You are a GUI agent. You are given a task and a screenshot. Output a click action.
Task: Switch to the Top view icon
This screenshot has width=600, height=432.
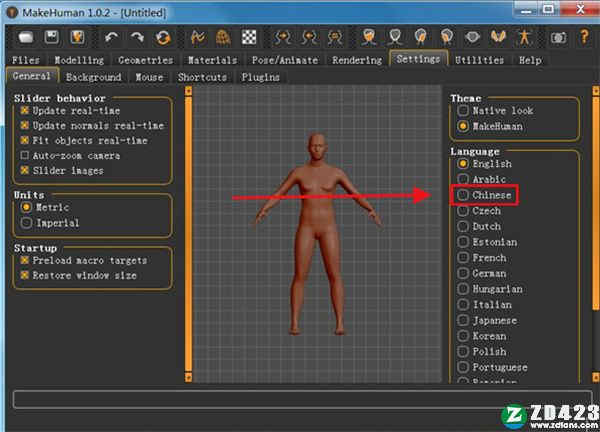pyautogui.click(x=472, y=37)
